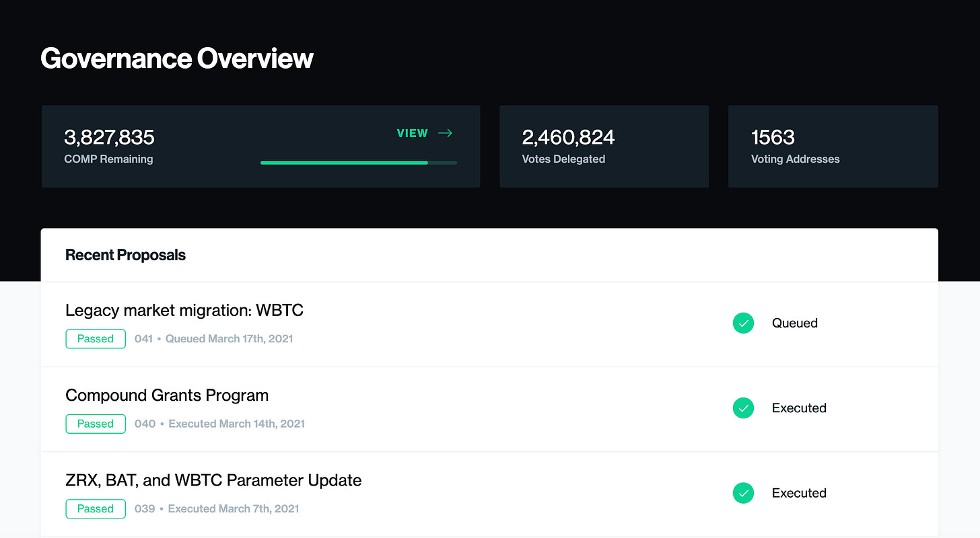980x538 pixels.
Task: Open ZRX, BAT, and WBTC Parameter Update proposal
Action: [213, 480]
